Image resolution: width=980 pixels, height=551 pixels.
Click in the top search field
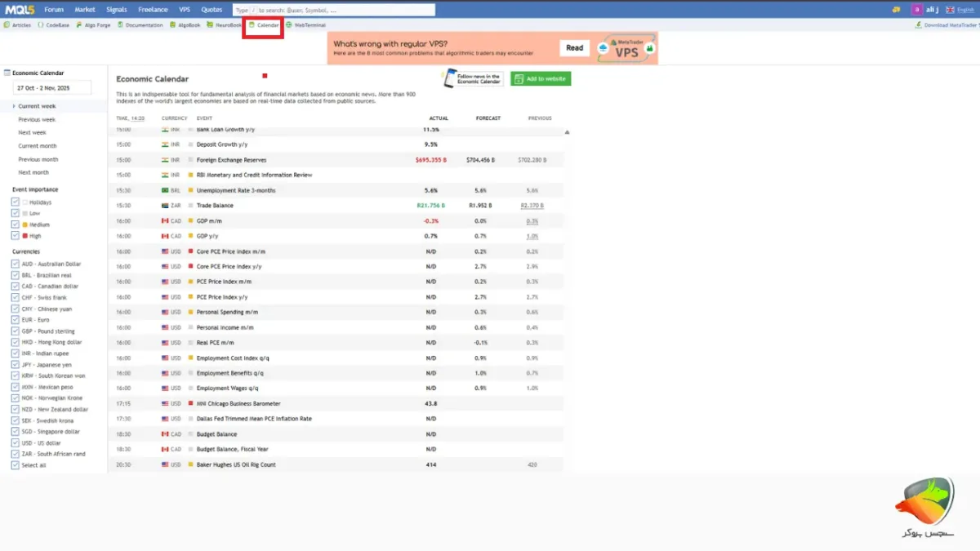[333, 10]
